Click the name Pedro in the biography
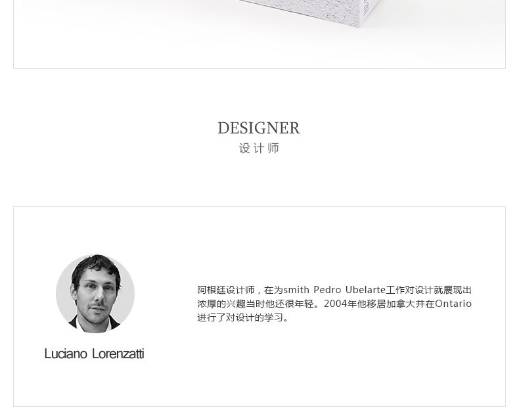The height and width of the screenshot is (420, 519). pos(327,290)
